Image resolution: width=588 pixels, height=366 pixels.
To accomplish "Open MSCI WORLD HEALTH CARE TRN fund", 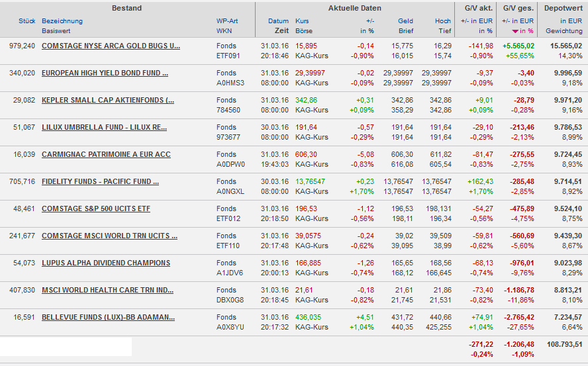I will (x=107, y=290).
